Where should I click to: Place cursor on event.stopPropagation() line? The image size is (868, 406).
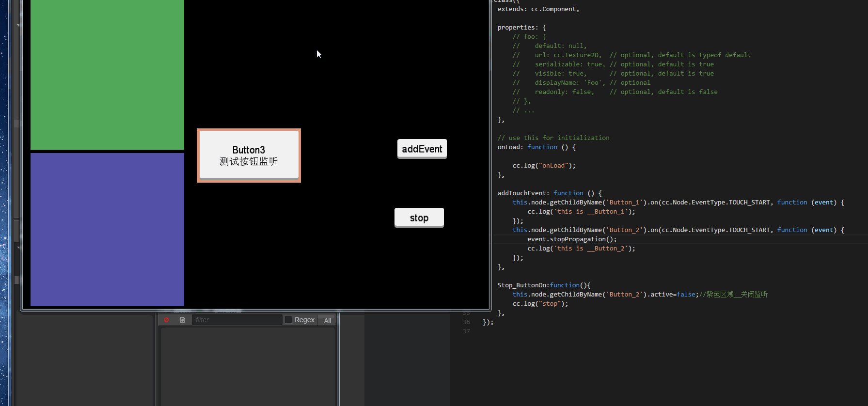[x=572, y=239]
